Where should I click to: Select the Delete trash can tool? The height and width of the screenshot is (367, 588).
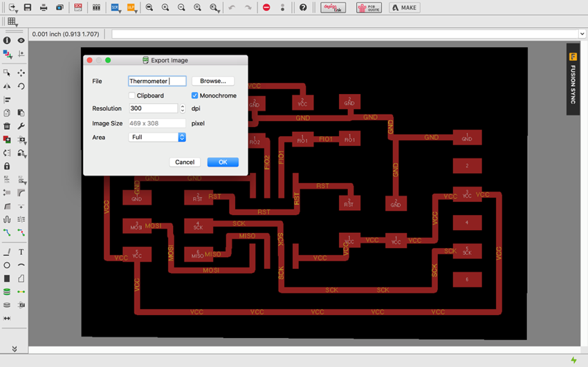click(x=7, y=126)
